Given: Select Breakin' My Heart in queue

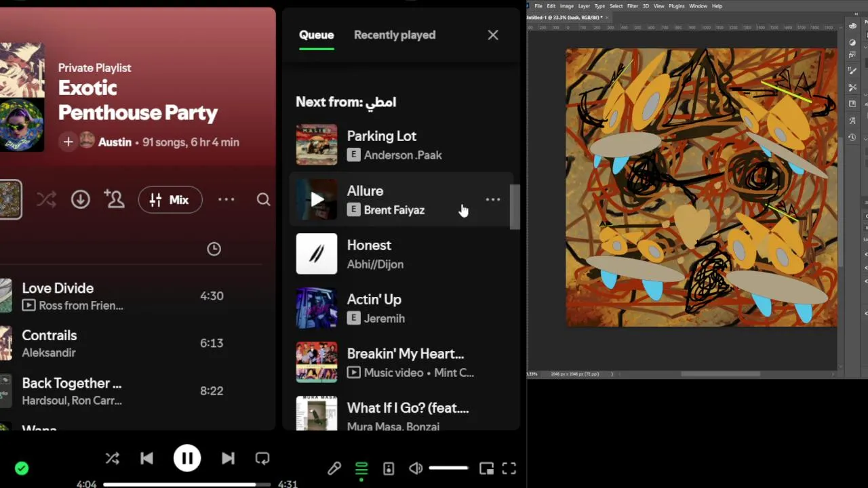Looking at the screenshot, I should [x=401, y=362].
